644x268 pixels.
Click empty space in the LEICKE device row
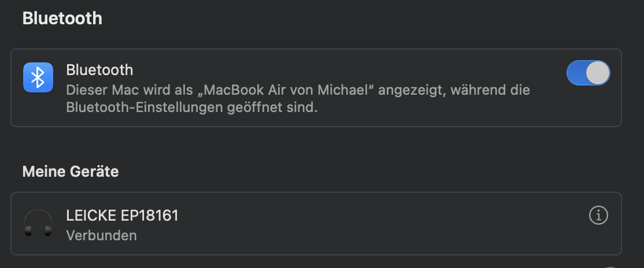click(376, 224)
